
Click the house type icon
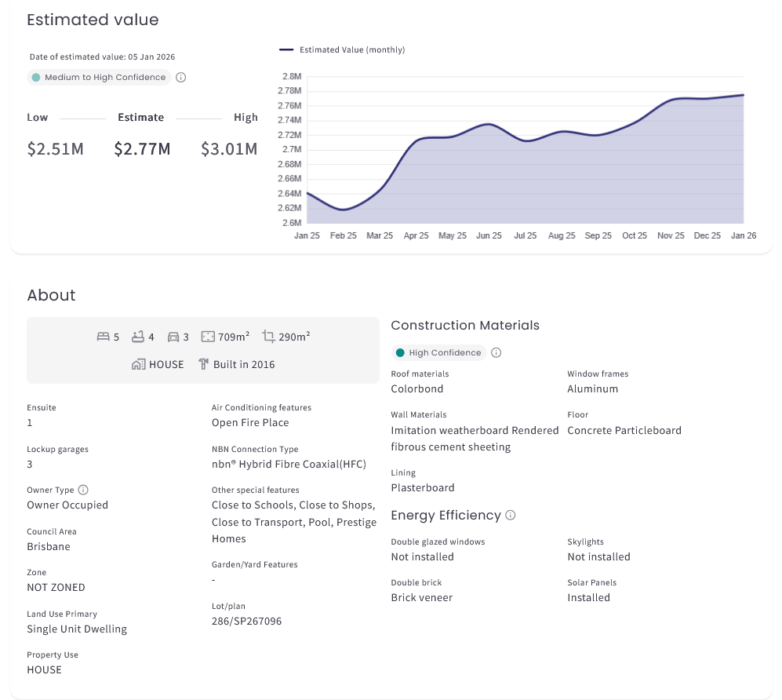coord(139,364)
